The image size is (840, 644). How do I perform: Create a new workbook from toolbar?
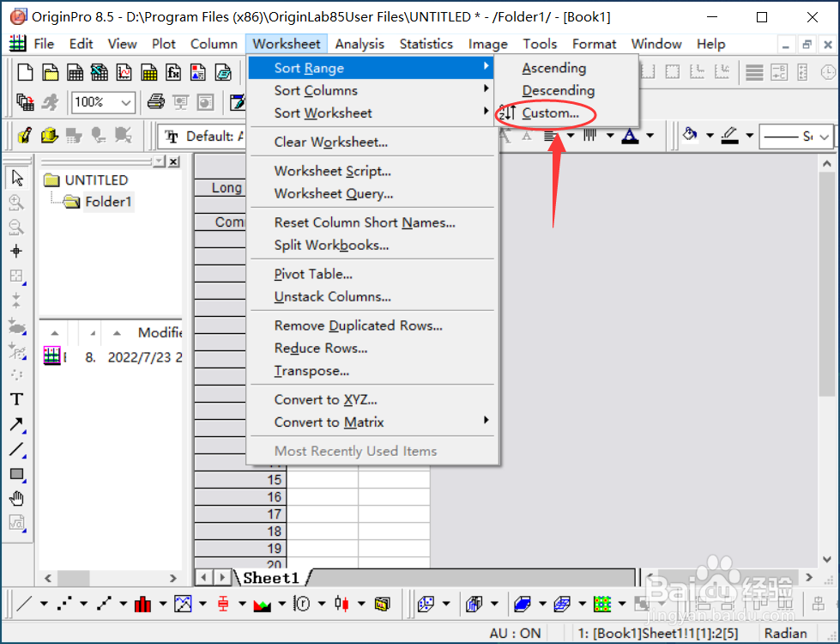75,72
